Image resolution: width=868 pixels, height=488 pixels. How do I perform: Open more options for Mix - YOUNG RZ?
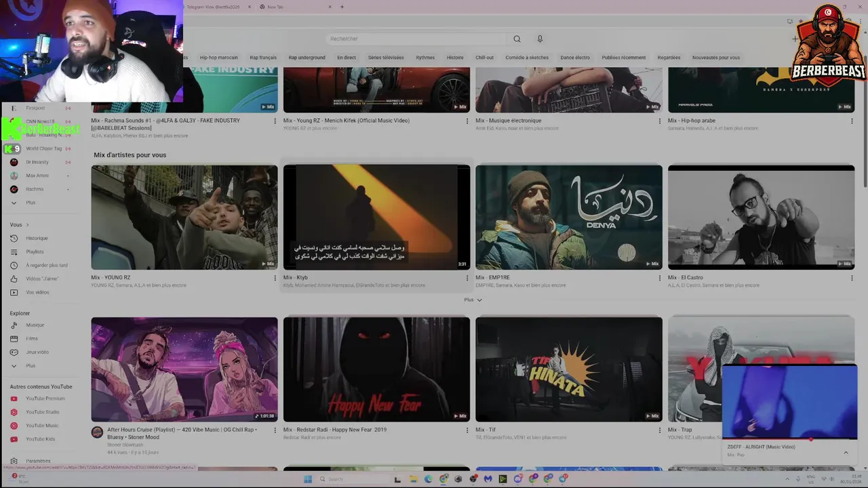275,278
